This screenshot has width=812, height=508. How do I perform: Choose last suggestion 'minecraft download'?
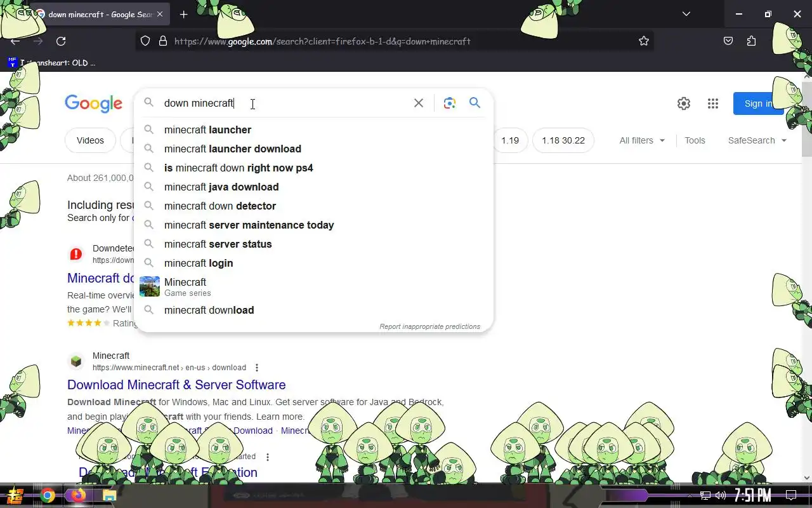pyautogui.click(x=314, y=310)
